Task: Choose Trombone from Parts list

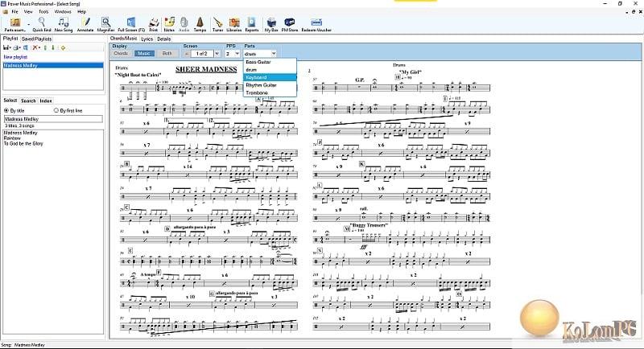Action: point(270,93)
